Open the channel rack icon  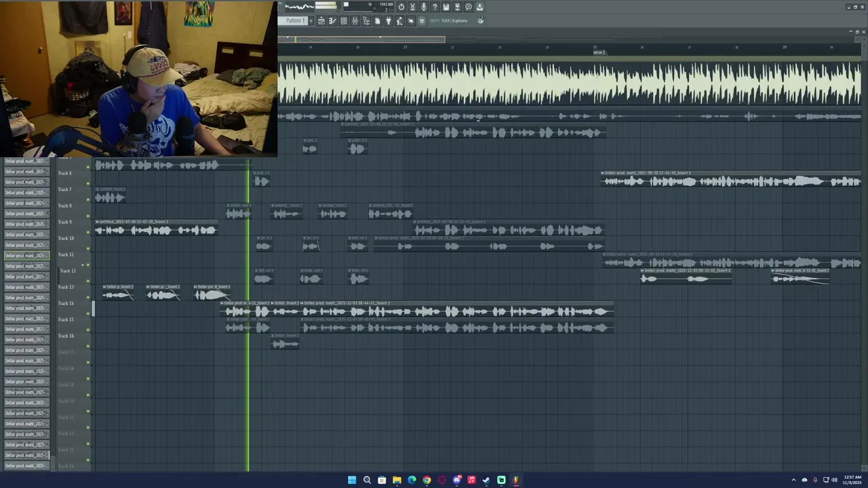tap(344, 21)
